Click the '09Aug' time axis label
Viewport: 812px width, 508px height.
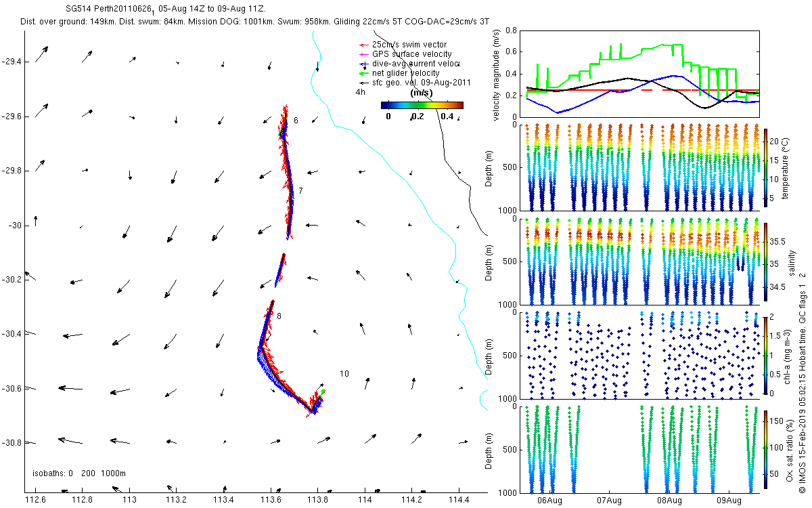729,501
